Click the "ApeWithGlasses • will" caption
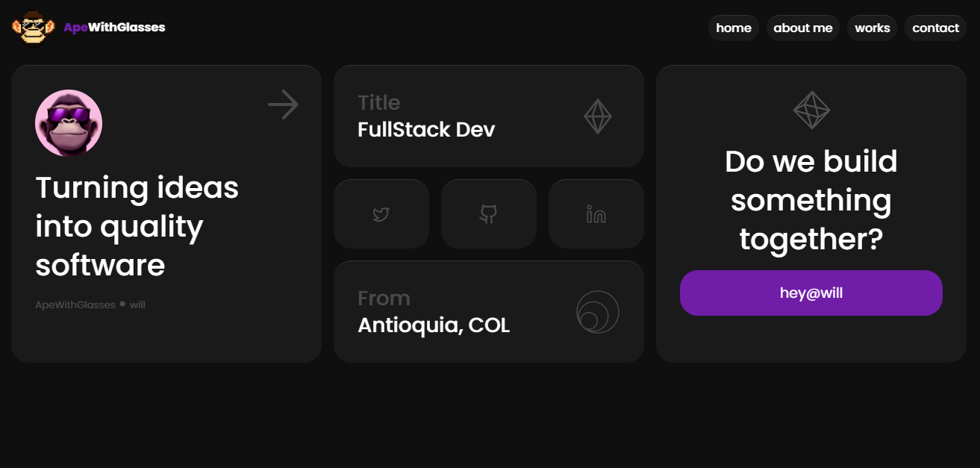The image size is (980, 468). point(90,305)
